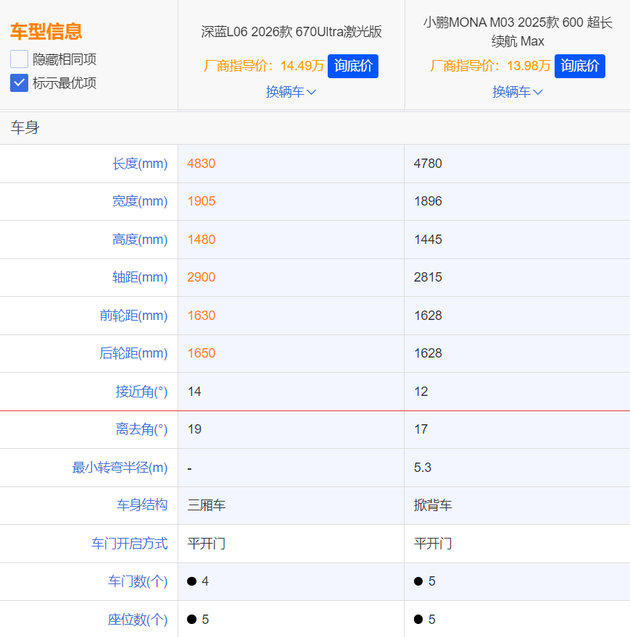Viewport: 630px width, 637px height.
Task: Click the 前轮距(mm) parameter label
Action: (x=134, y=315)
